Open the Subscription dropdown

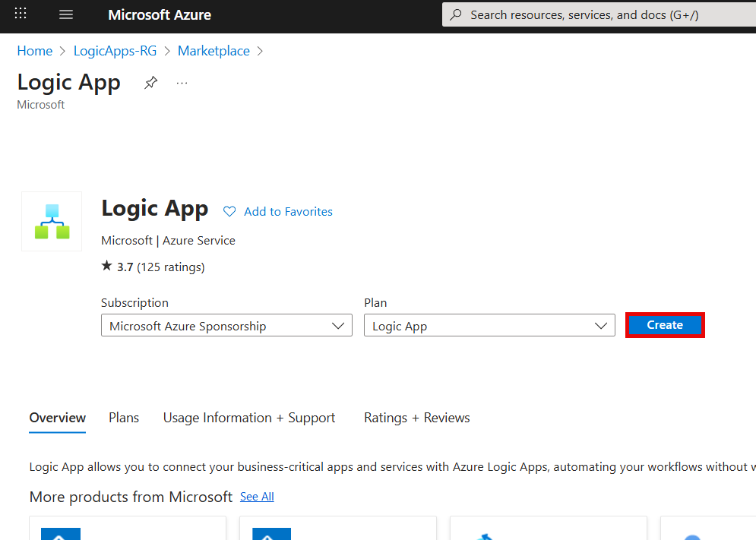pyautogui.click(x=226, y=326)
